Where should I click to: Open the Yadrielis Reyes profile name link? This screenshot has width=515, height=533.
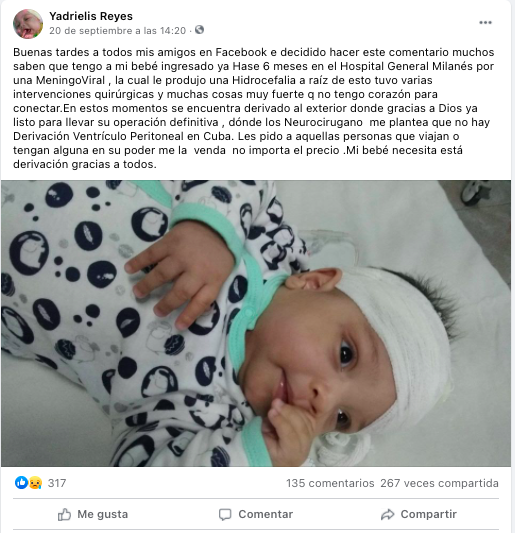pos(91,16)
